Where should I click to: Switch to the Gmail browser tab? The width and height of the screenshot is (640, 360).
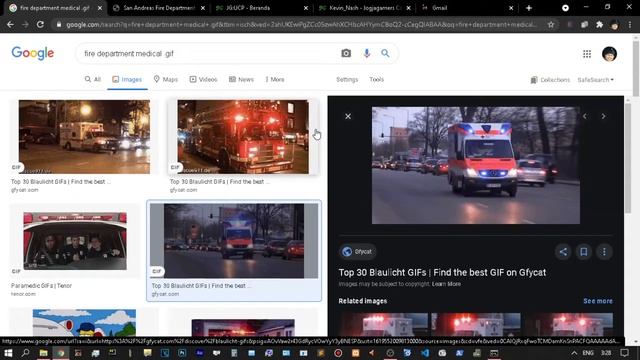coord(467,8)
